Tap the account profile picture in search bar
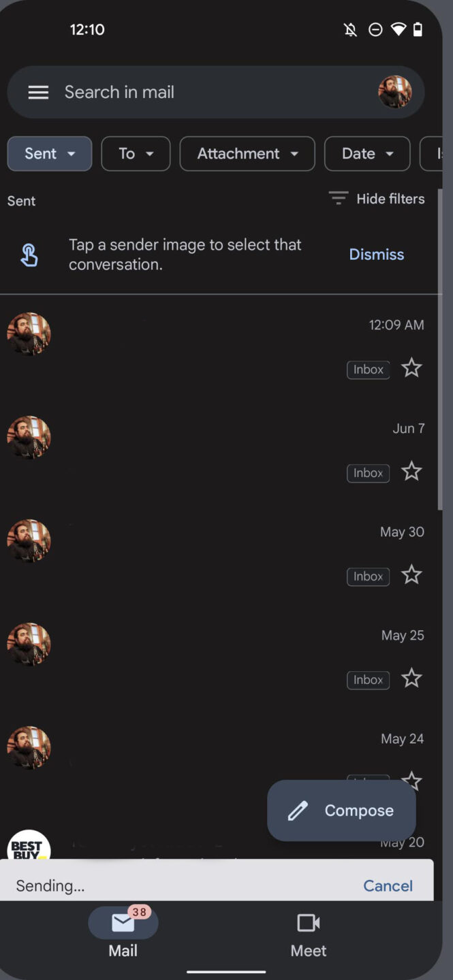Image resolution: width=453 pixels, height=980 pixels. pyautogui.click(x=394, y=93)
